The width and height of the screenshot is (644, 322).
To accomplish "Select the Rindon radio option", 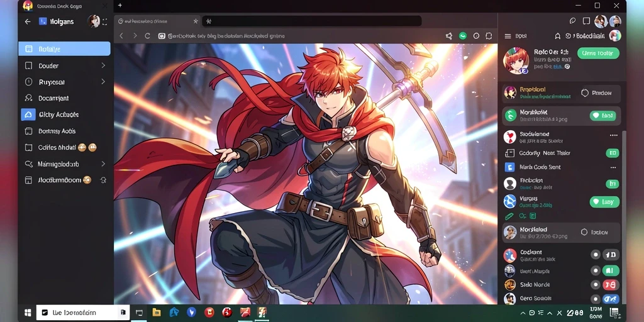I will pos(585,93).
